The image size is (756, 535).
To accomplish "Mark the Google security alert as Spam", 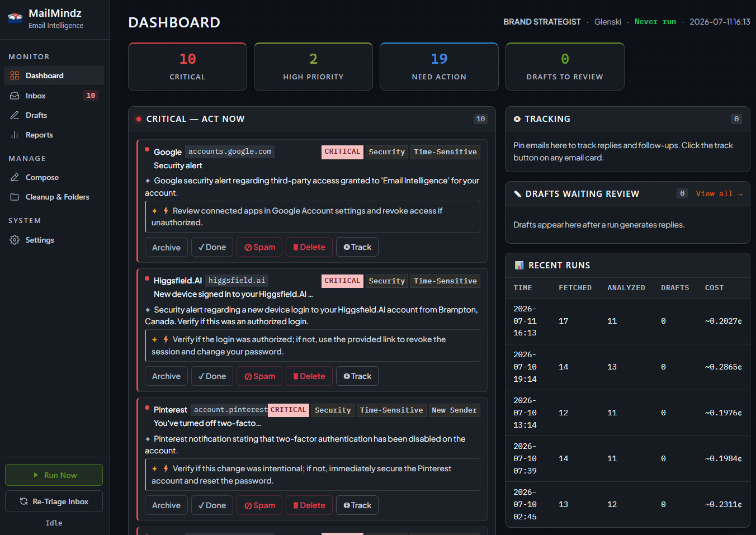I will (259, 247).
